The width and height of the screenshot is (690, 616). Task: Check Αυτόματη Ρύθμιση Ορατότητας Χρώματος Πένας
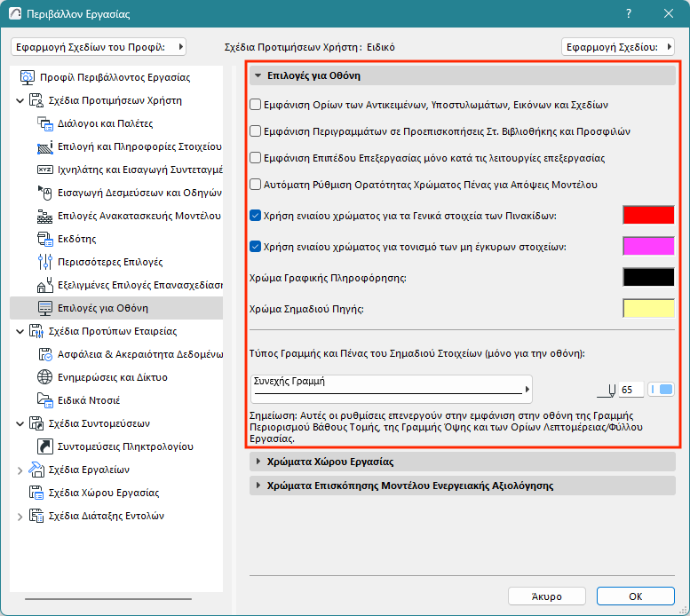point(255,185)
